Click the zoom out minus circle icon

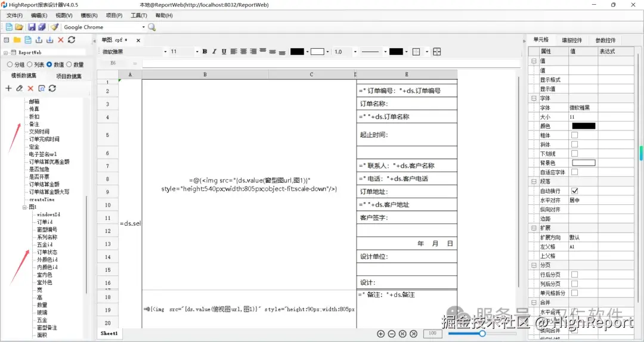tap(392, 334)
